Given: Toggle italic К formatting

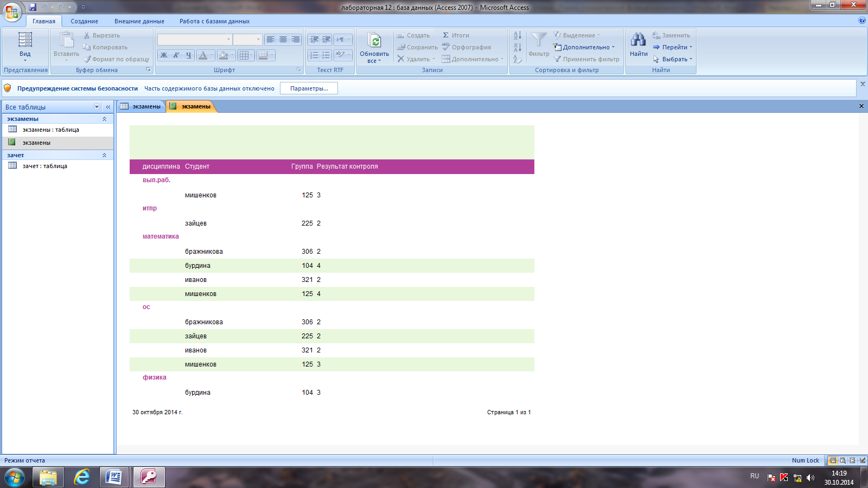Looking at the screenshot, I should pos(176,55).
